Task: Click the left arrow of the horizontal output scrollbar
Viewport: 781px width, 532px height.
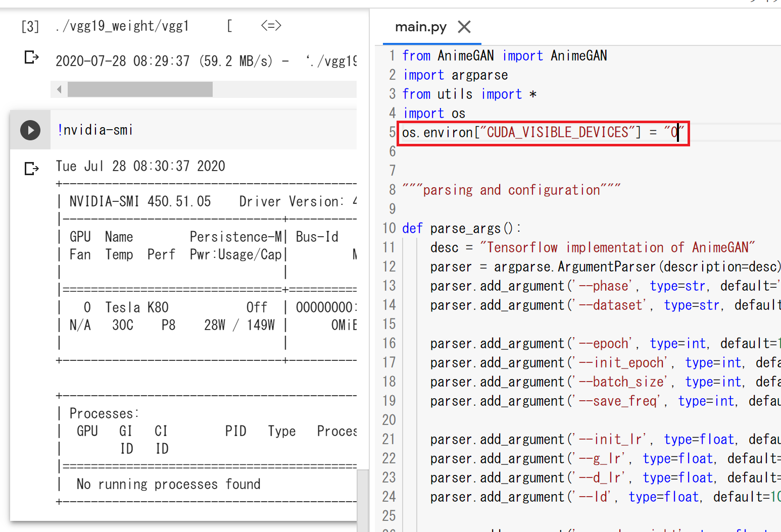Action: coord(59,89)
